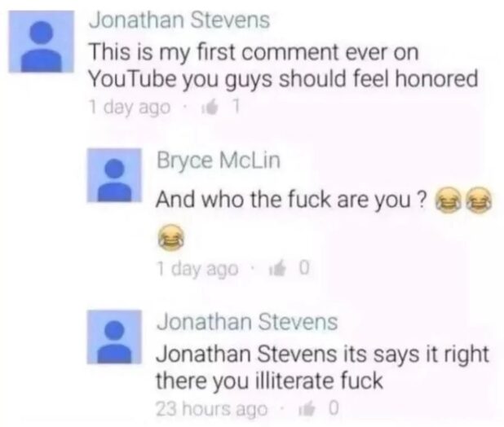Click Jonathan Stevens' avatar on top comment

tap(41, 42)
